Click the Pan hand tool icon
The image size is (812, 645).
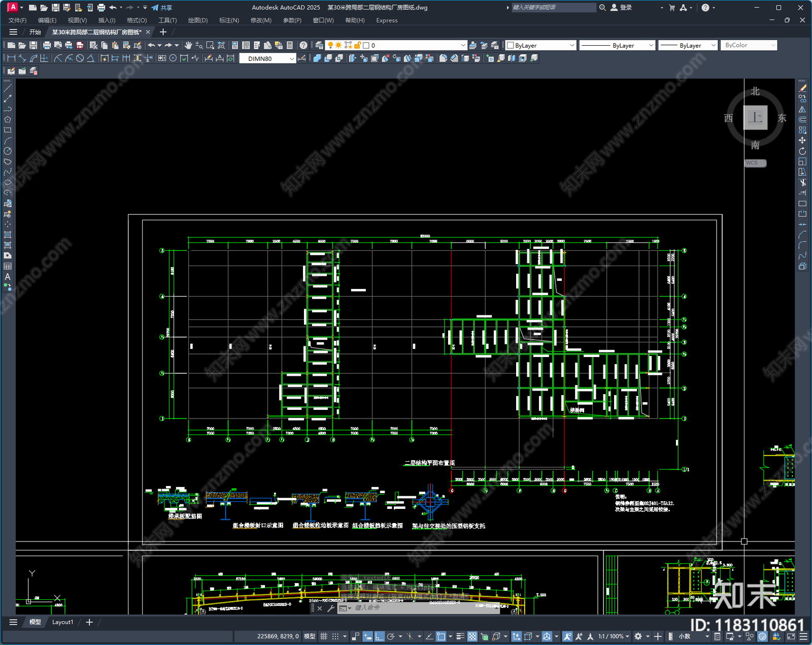[x=188, y=45]
